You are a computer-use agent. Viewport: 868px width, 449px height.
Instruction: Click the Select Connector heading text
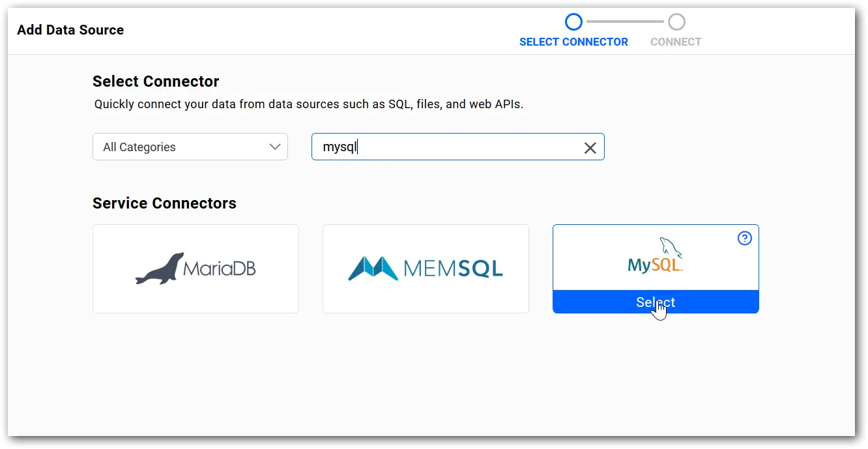tap(156, 81)
